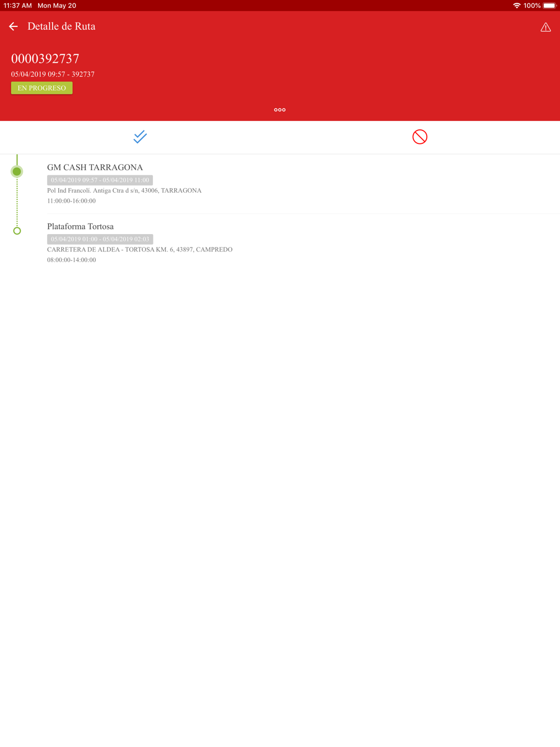Tap the Detalle de Ruta title

(x=62, y=26)
